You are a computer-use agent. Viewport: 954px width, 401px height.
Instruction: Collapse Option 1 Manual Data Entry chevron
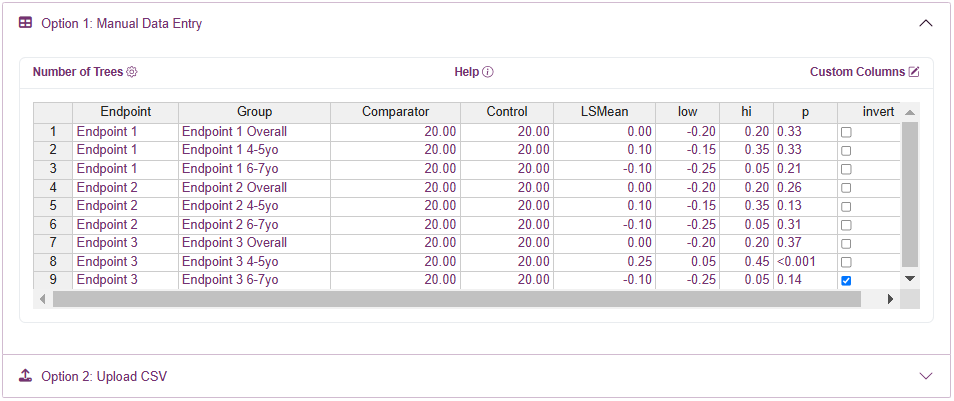pyautogui.click(x=925, y=23)
